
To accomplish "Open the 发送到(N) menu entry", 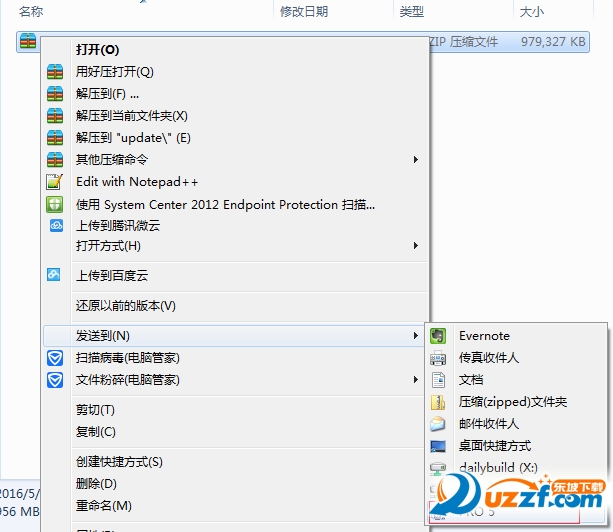I will tap(235, 336).
